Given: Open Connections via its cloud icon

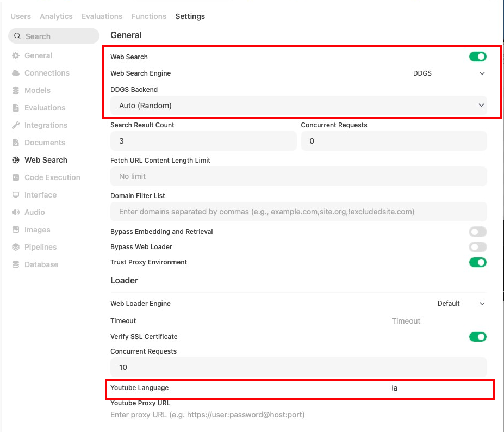Looking at the screenshot, I should pos(16,73).
